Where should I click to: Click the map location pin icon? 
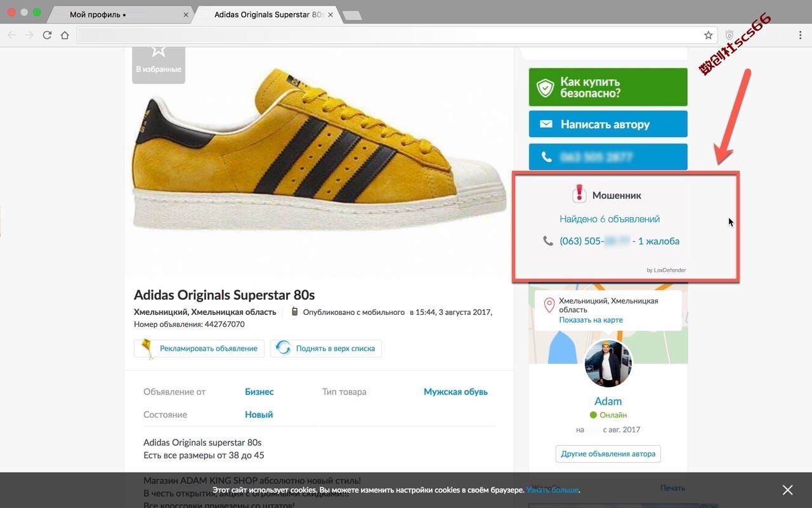pos(549,305)
